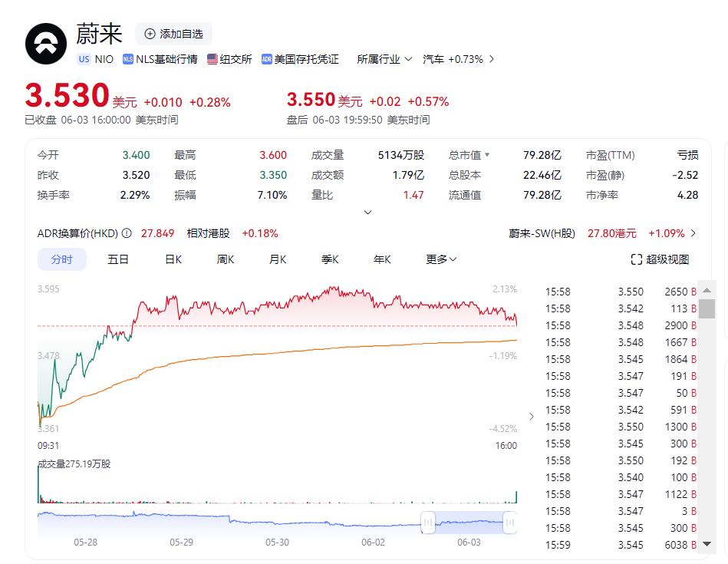Switch to the 周K chart tab
Image resolution: width=728 pixels, height=564 pixels.
coord(226,259)
